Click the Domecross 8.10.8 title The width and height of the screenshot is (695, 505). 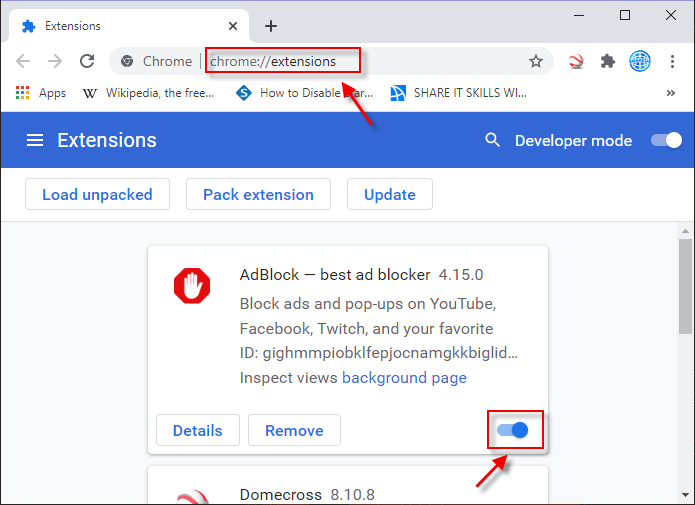(307, 494)
